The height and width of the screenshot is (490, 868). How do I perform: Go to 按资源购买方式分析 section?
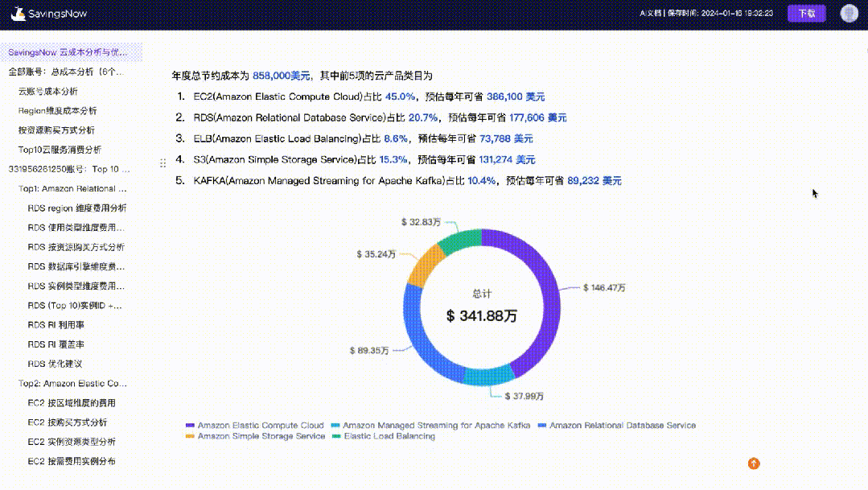click(56, 130)
